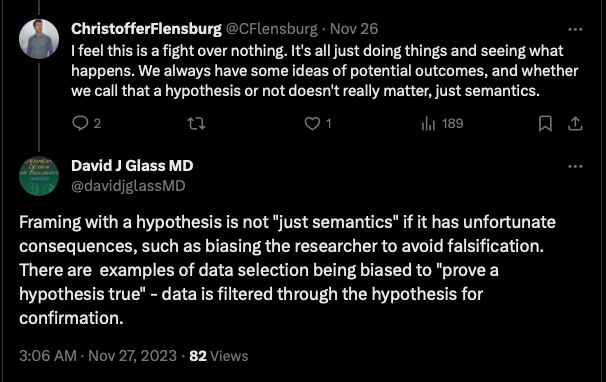
Task: View analytics via the 189 views bar icon
Action: click(429, 124)
